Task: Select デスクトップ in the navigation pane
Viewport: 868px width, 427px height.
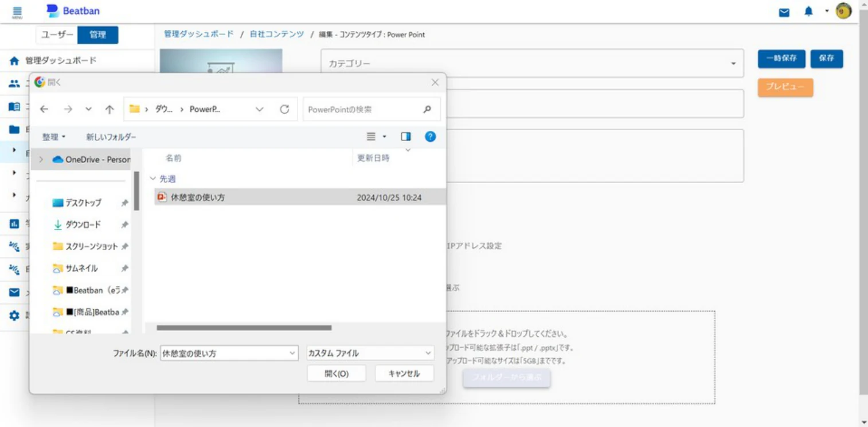Action: [x=84, y=203]
